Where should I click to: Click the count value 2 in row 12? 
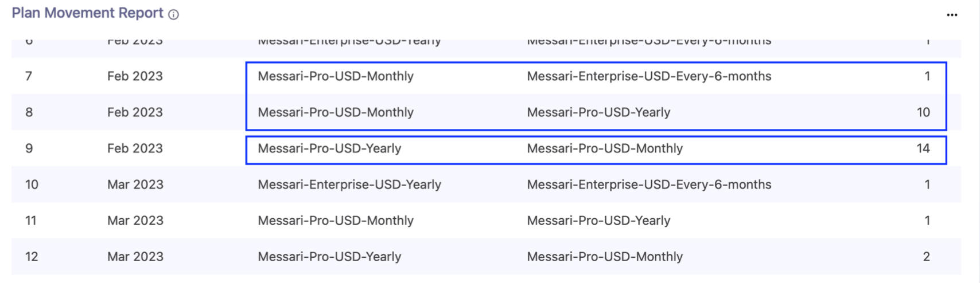tap(926, 257)
